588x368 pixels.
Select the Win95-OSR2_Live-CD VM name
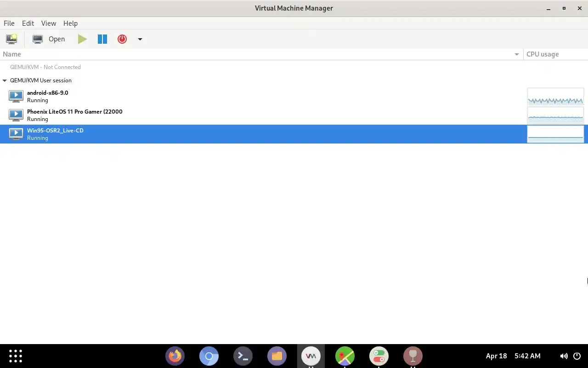pyautogui.click(x=55, y=131)
